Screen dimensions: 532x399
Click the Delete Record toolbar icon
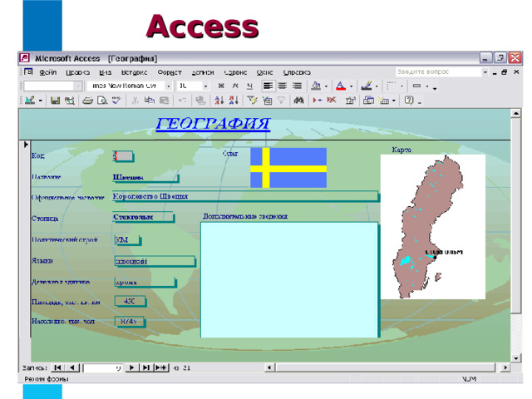click(332, 101)
